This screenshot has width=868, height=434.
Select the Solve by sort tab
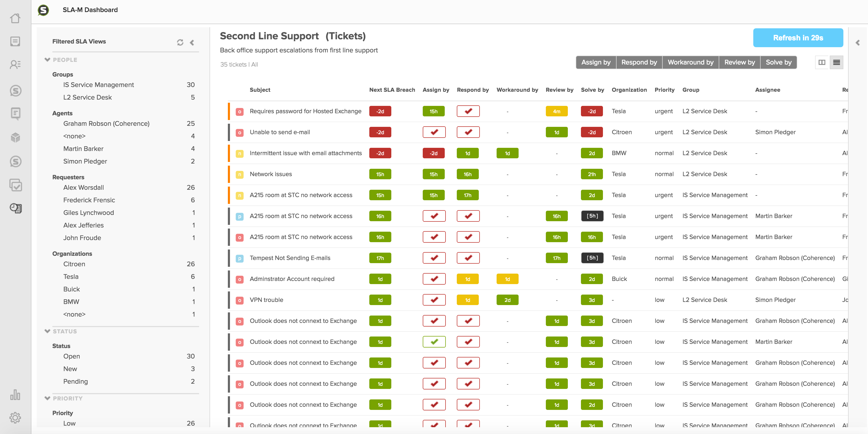coord(778,62)
